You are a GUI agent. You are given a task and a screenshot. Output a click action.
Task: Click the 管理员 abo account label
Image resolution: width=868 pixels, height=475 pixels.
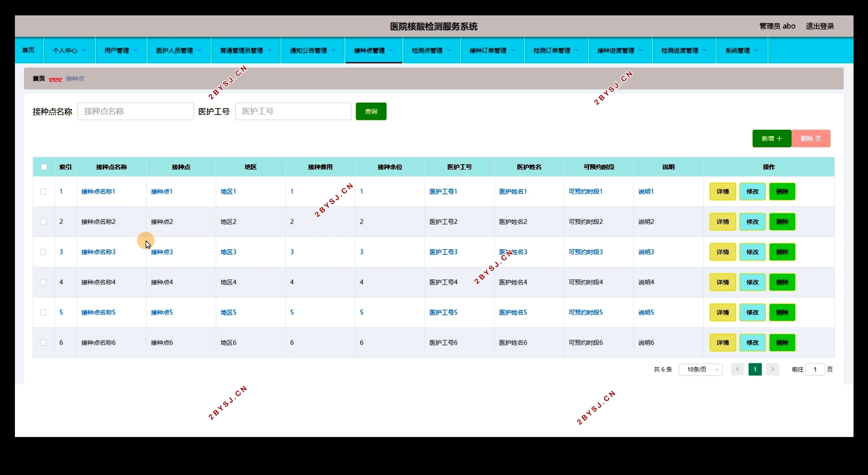778,26
